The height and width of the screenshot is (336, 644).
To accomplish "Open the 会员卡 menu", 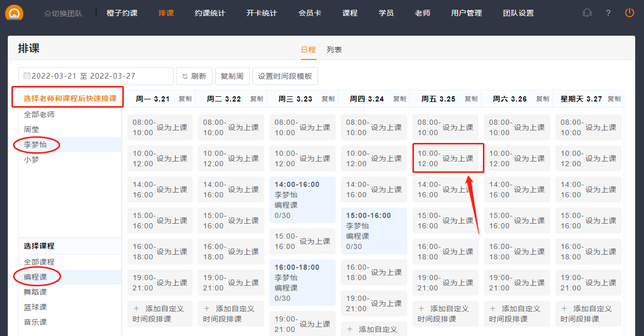I will point(310,13).
